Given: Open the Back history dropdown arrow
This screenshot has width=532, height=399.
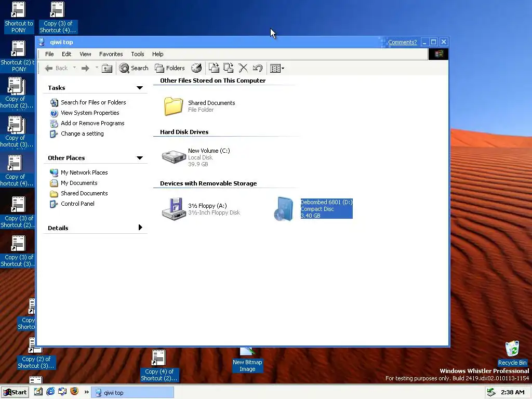Looking at the screenshot, I should (74, 68).
